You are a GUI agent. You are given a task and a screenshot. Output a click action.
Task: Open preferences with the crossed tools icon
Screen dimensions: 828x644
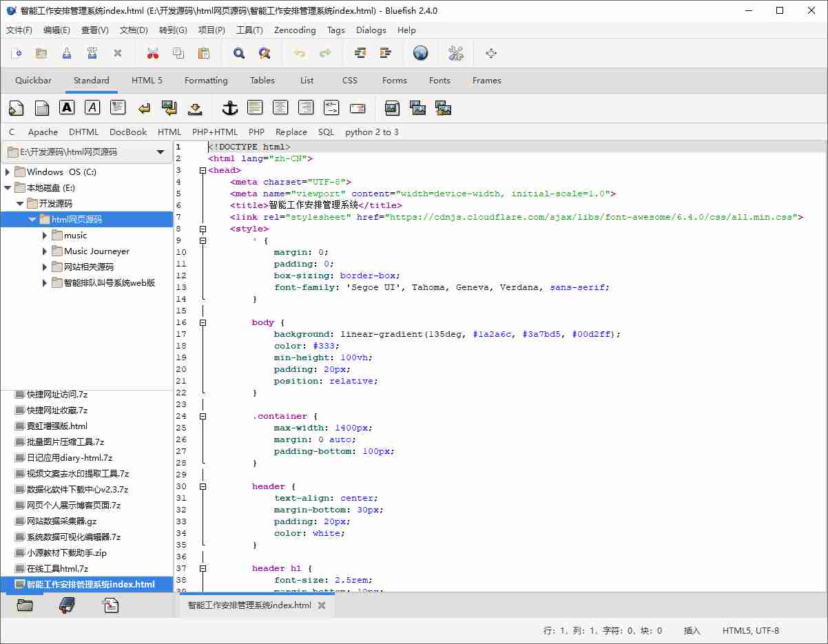(455, 53)
